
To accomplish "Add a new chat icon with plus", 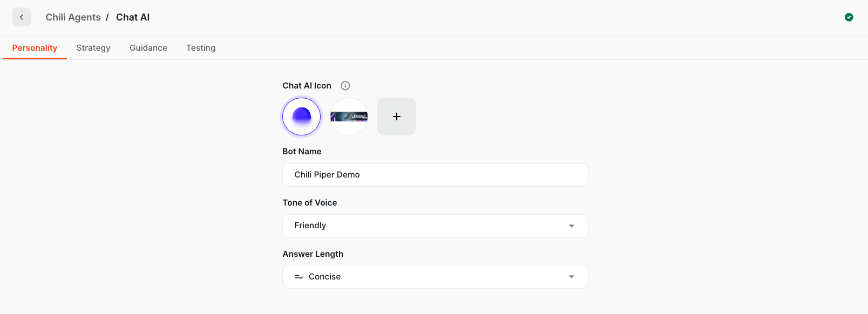I will (396, 117).
